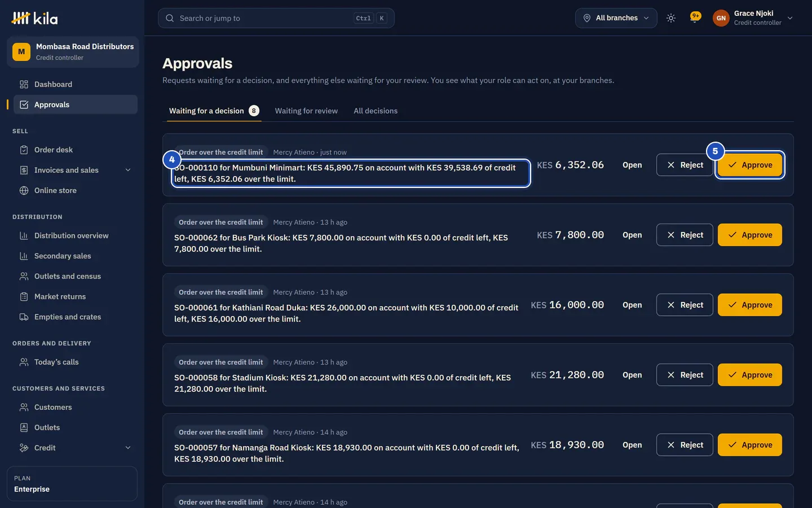Click the GN user avatar
This screenshot has height=508, width=812.
pyautogui.click(x=721, y=18)
